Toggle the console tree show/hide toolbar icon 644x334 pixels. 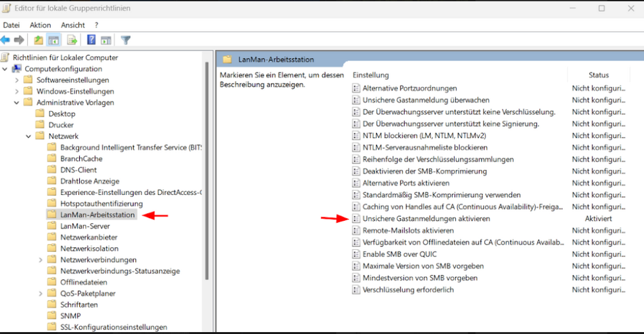click(53, 40)
